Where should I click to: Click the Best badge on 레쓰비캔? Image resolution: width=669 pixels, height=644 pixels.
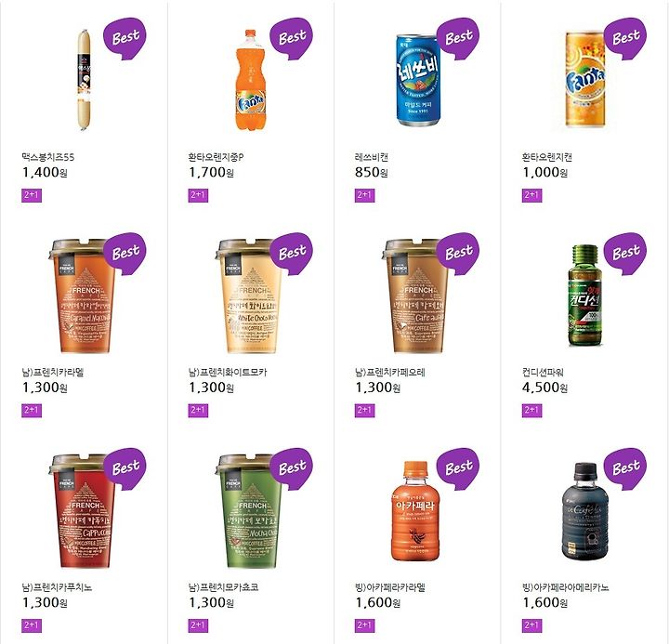(458, 38)
